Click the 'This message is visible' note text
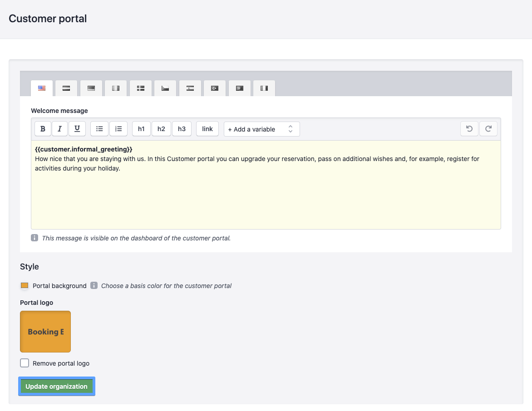This screenshot has height=411, width=532. (x=136, y=238)
